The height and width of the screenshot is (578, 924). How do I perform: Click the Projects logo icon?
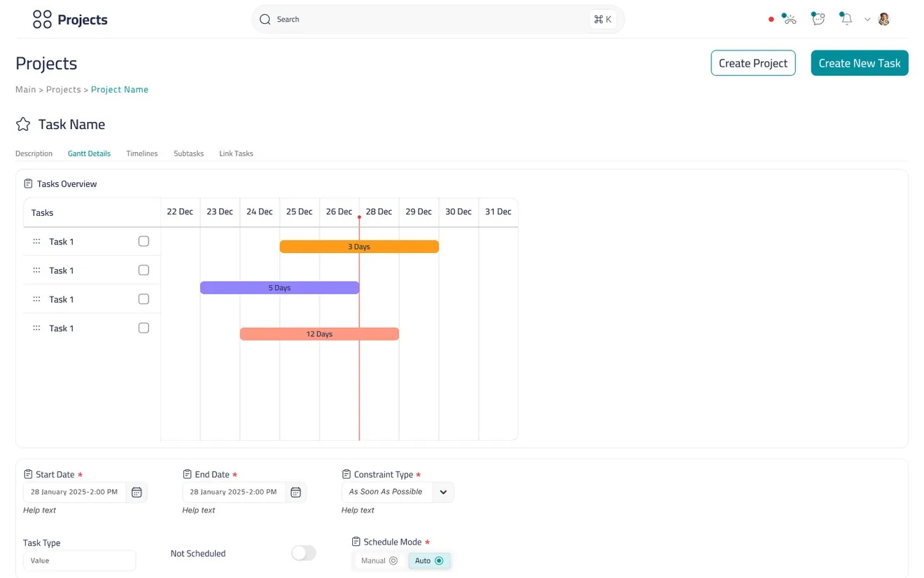(x=42, y=20)
